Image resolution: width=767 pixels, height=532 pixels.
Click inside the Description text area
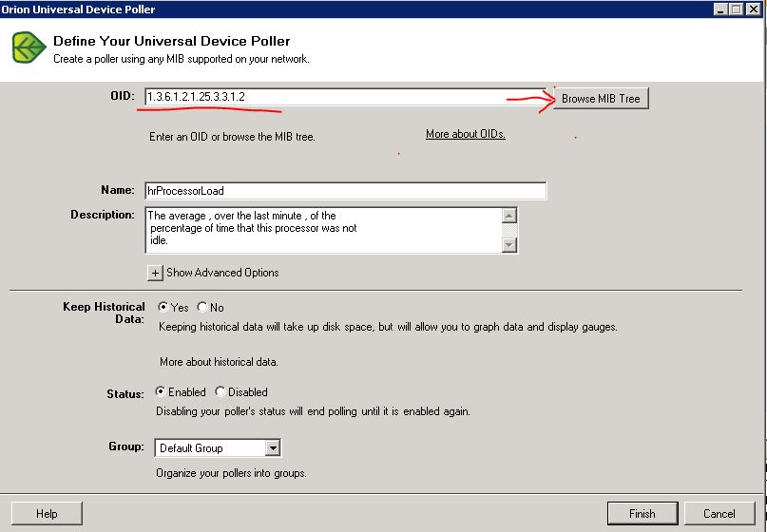click(323, 229)
